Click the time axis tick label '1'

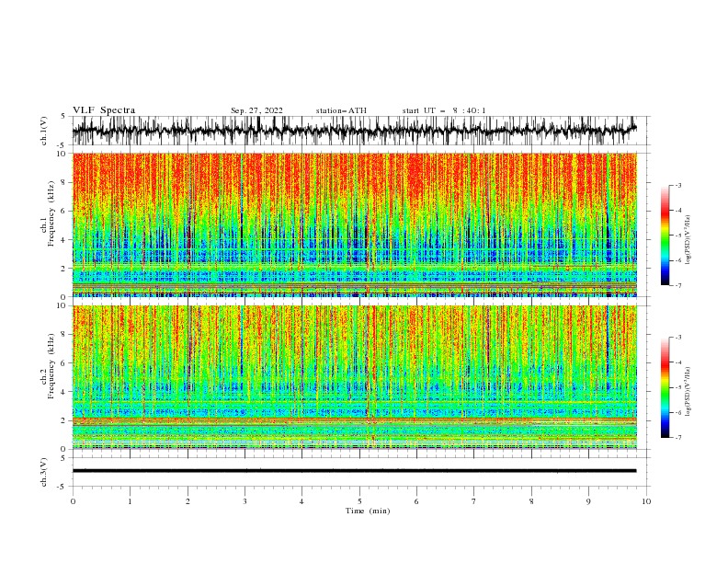pyautogui.click(x=130, y=501)
